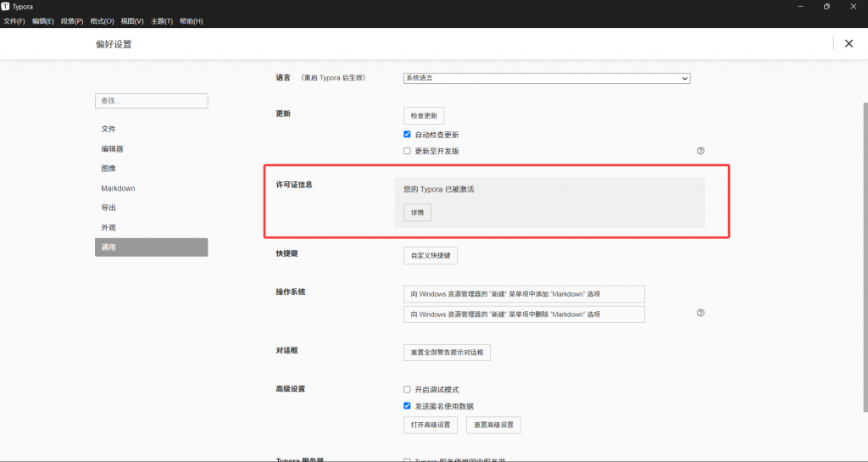Open the 主题(T) menu
868x462 pixels.
pos(162,21)
